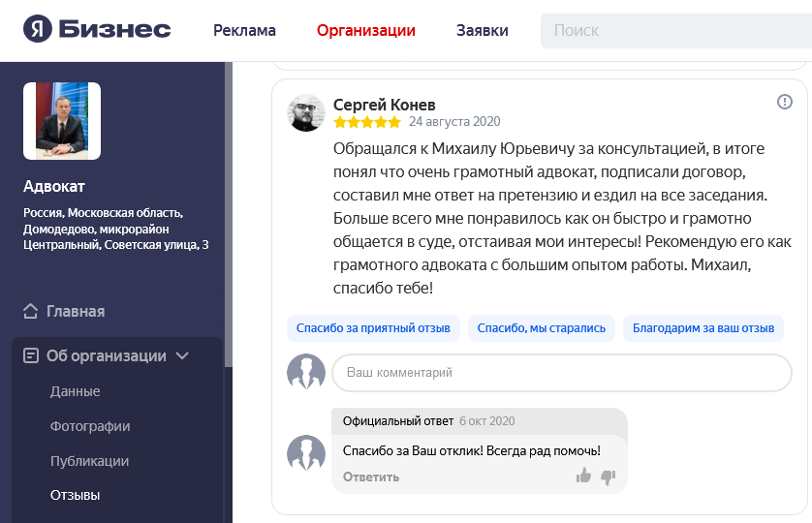
Task: Click the Об организации section icon
Action: click(x=31, y=355)
